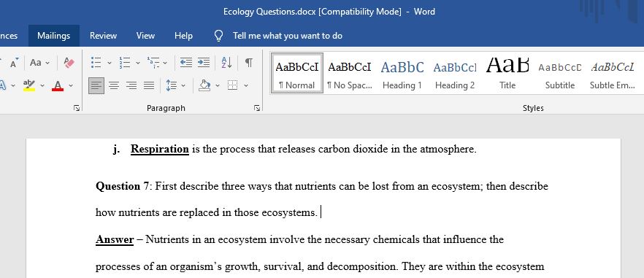This screenshot has height=278, width=644.
Task: Apply the Title style
Action: click(507, 73)
